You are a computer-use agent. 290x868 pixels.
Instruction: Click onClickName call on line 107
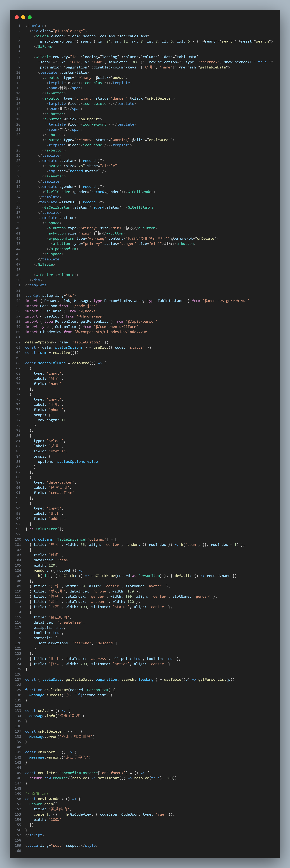point(103,576)
